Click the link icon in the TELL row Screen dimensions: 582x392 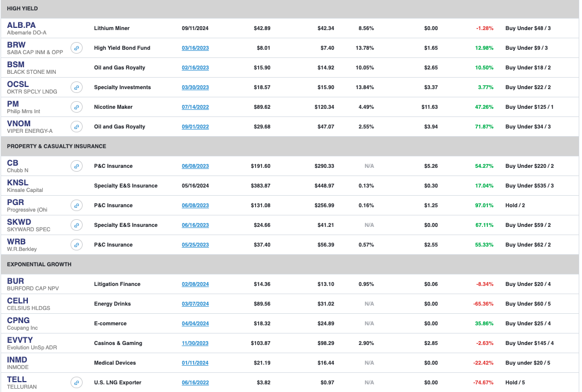pyautogui.click(x=77, y=382)
